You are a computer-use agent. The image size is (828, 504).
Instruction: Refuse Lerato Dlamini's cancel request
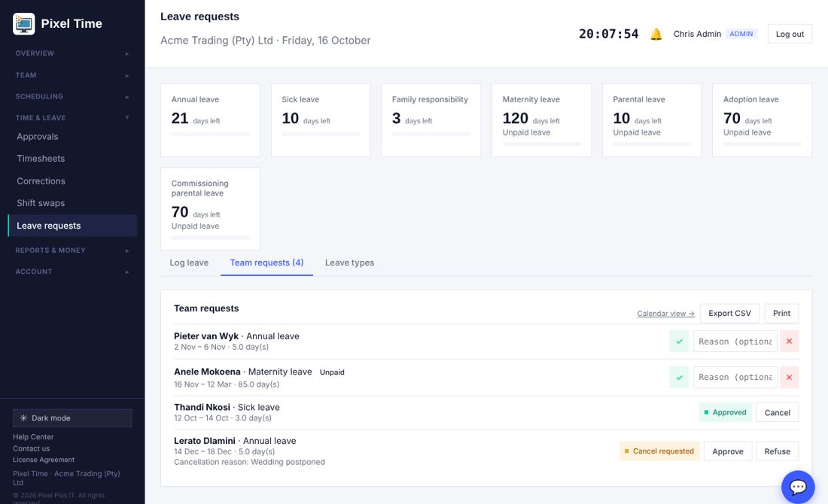(778, 451)
